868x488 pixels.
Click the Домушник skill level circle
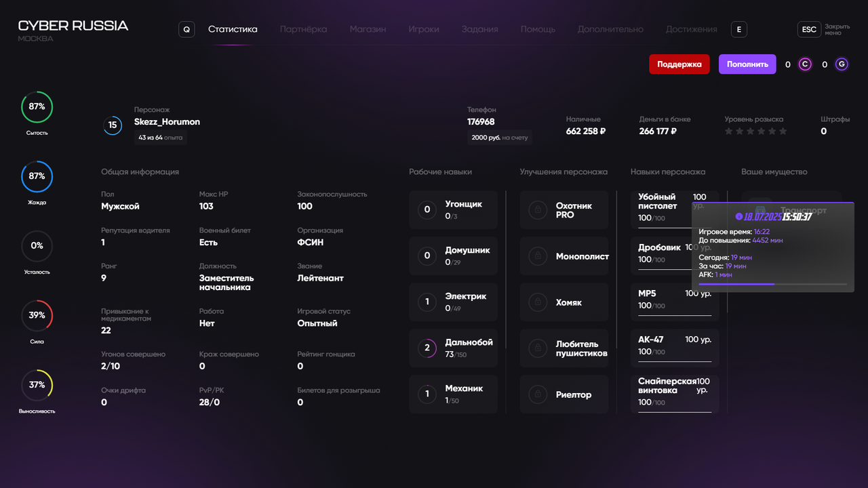pyautogui.click(x=427, y=256)
